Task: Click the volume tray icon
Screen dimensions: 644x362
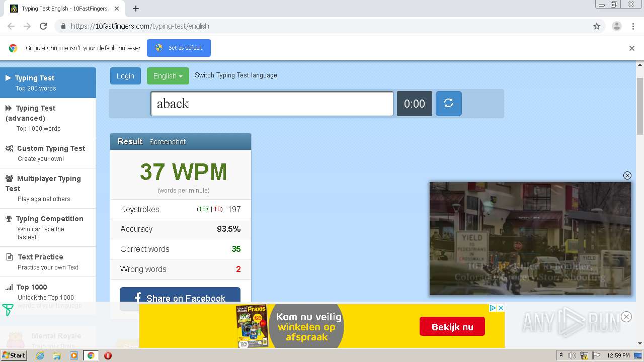Action: [572, 355]
